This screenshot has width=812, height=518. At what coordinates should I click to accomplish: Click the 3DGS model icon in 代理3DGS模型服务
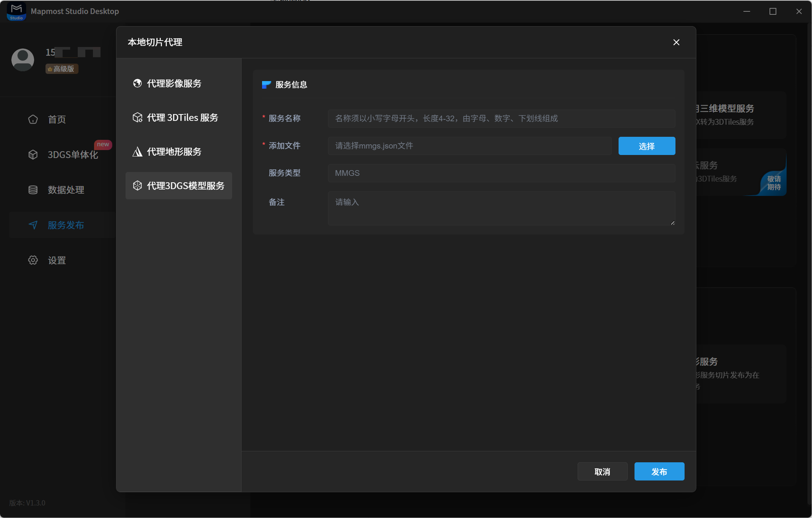[x=137, y=185]
